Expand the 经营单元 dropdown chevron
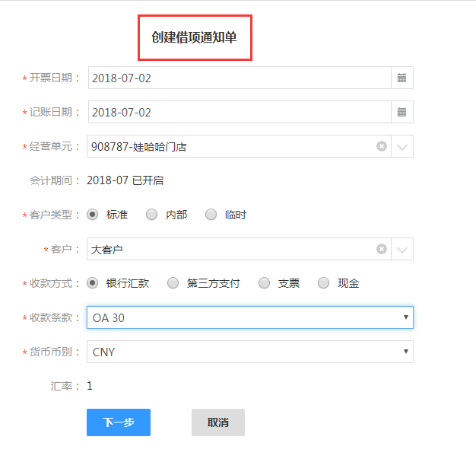 pyautogui.click(x=402, y=147)
